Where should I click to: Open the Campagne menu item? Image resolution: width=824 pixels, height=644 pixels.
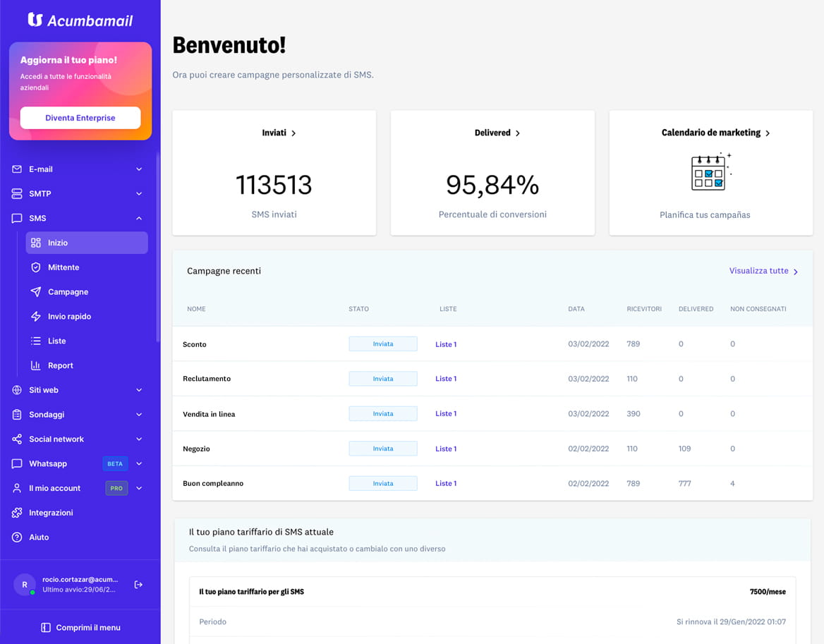tap(87, 291)
